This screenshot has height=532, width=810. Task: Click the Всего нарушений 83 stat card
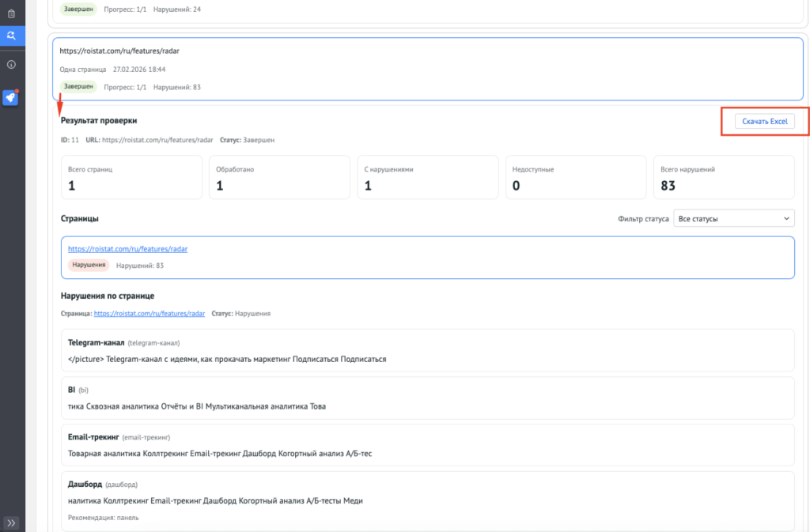[x=723, y=177]
